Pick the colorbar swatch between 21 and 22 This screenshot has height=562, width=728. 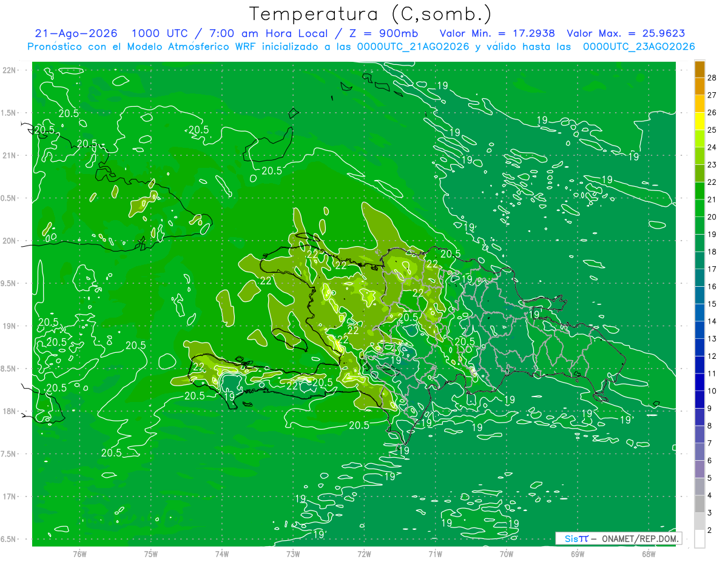[699, 191]
